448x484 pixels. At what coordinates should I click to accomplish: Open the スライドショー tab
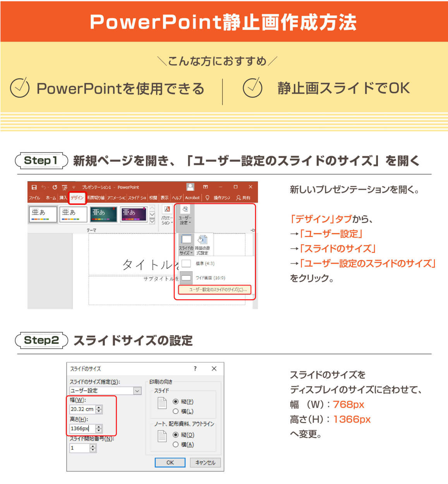pyautogui.click(x=137, y=197)
